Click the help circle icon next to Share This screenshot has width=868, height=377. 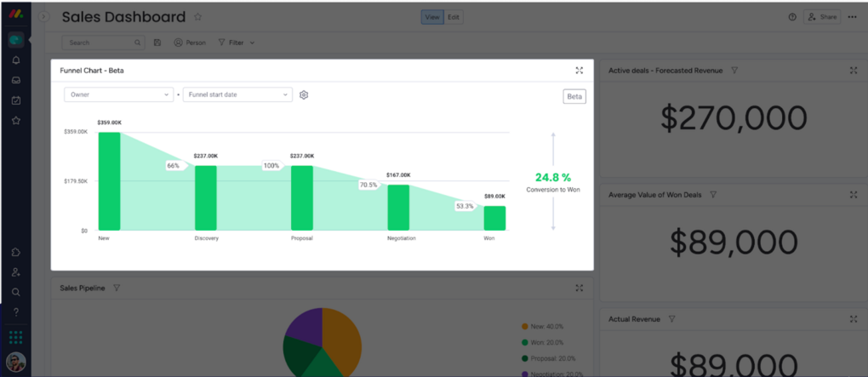click(792, 17)
